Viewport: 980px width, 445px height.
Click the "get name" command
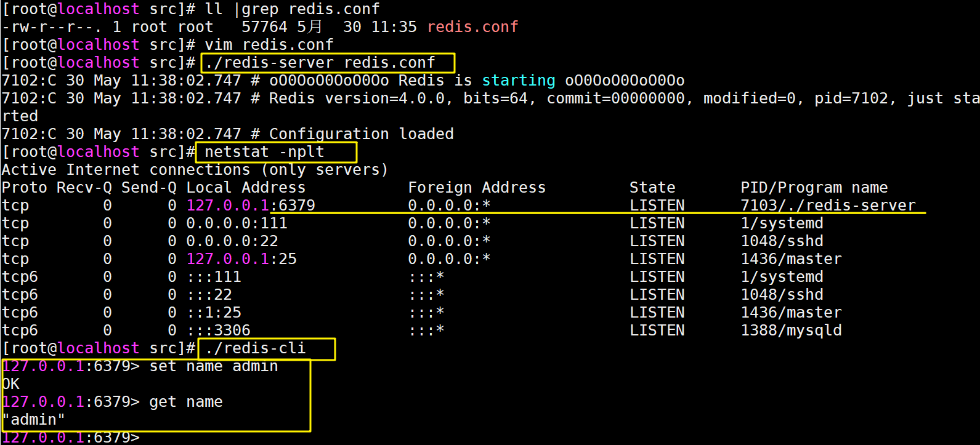(x=186, y=402)
